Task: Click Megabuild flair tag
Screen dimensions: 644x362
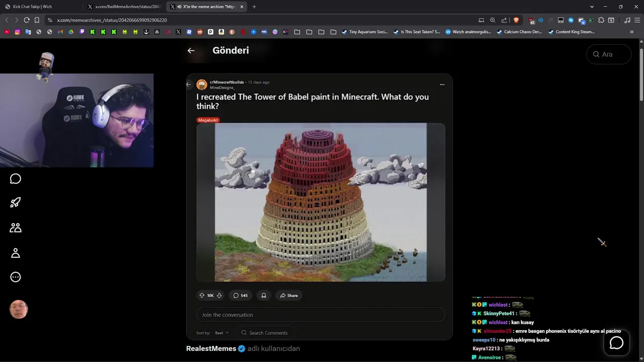Action: pos(208,120)
